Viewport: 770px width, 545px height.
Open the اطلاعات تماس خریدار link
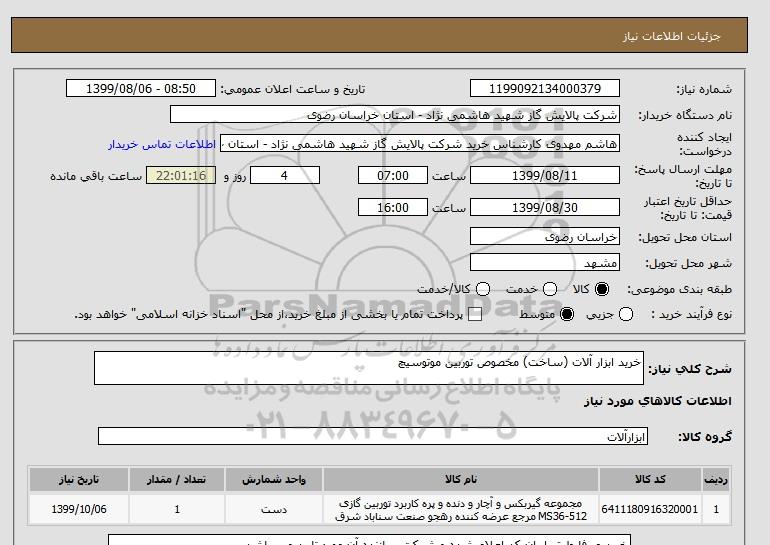[162, 144]
